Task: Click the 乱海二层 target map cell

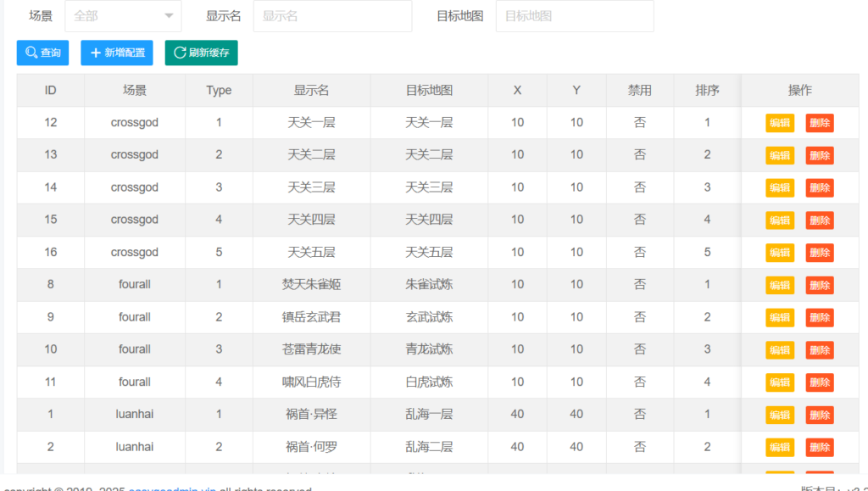Action: point(429,447)
